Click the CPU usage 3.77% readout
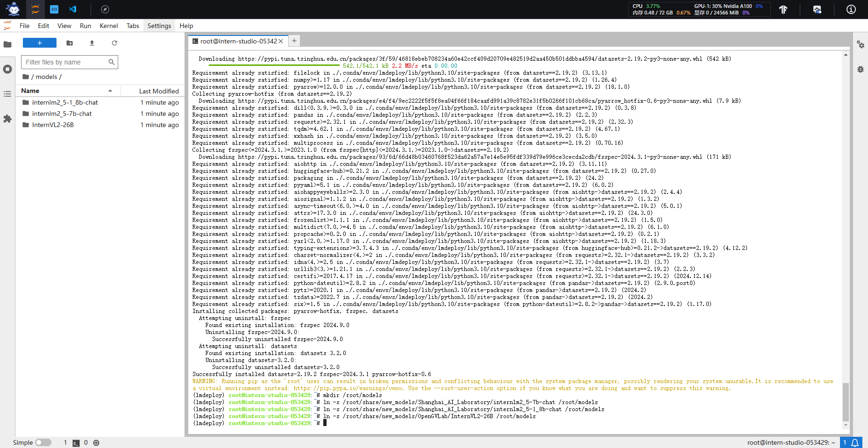Image resolution: width=868 pixels, height=448 pixels. (646, 6)
